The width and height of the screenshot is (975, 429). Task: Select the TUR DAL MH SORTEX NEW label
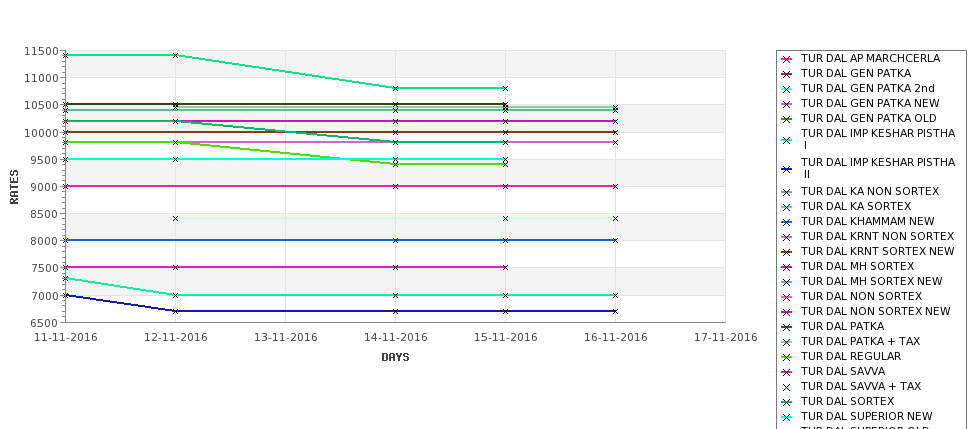click(871, 282)
